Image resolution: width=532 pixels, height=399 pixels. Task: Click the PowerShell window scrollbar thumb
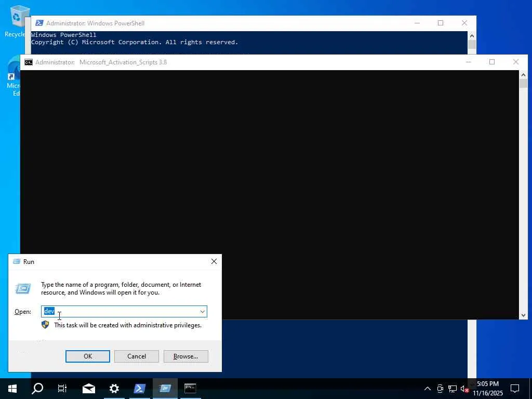tap(472, 45)
